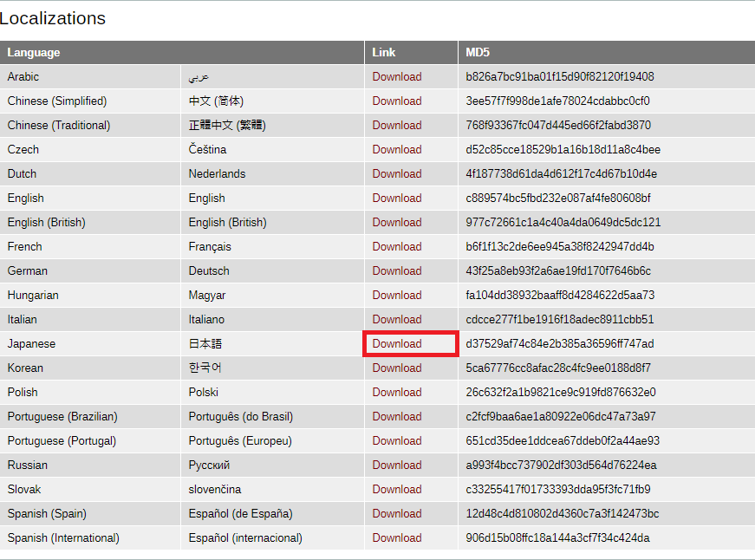Image resolution: width=755 pixels, height=560 pixels.
Task: Click the Localizations heading
Action: pos(53,18)
